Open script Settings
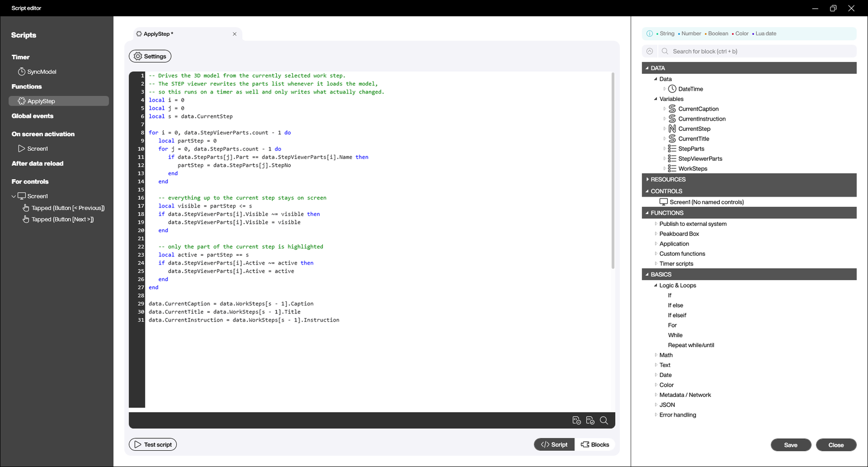The image size is (868, 467). pyautogui.click(x=150, y=56)
